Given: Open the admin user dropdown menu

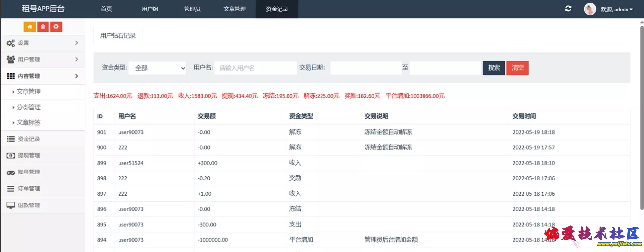Looking at the screenshot, I should pyautogui.click(x=616, y=9).
